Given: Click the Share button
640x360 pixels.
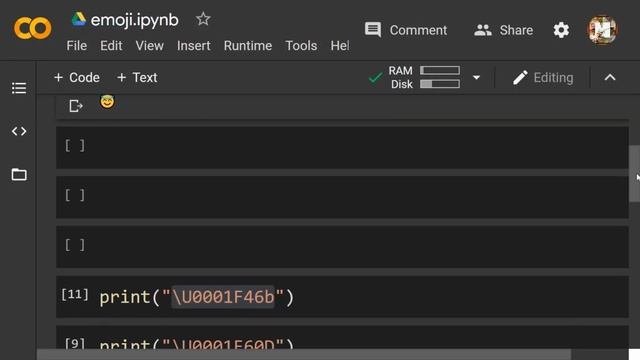Looking at the screenshot, I should (x=504, y=30).
